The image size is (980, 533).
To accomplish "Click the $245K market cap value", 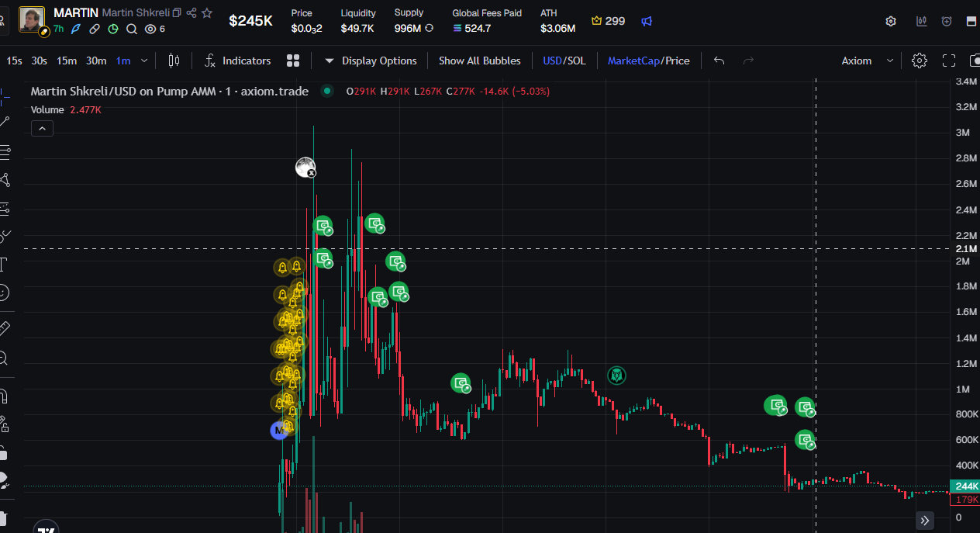I will (250, 21).
